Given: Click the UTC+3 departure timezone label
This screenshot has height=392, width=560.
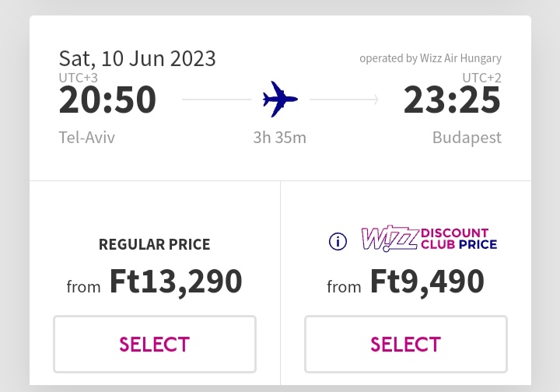Looking at the screenshot, I should [79, 78].
